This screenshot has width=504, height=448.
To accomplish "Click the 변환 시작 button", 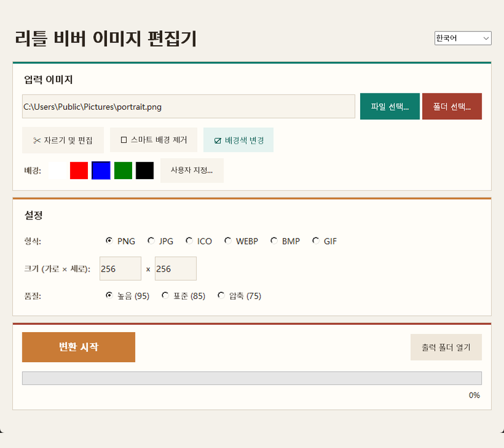I will 79,347.
